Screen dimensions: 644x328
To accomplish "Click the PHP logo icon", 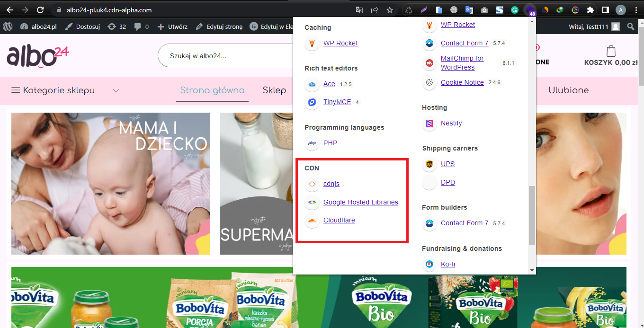I will click(312, 143).
